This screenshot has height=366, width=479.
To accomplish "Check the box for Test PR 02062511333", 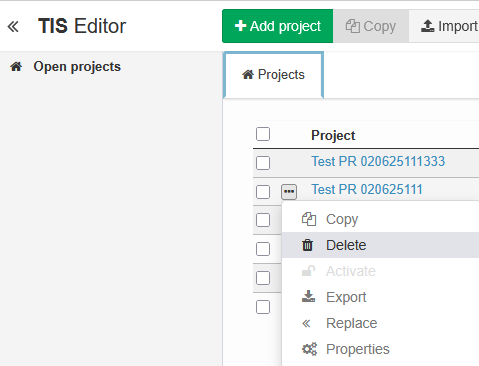I will (x=263, y=163).
